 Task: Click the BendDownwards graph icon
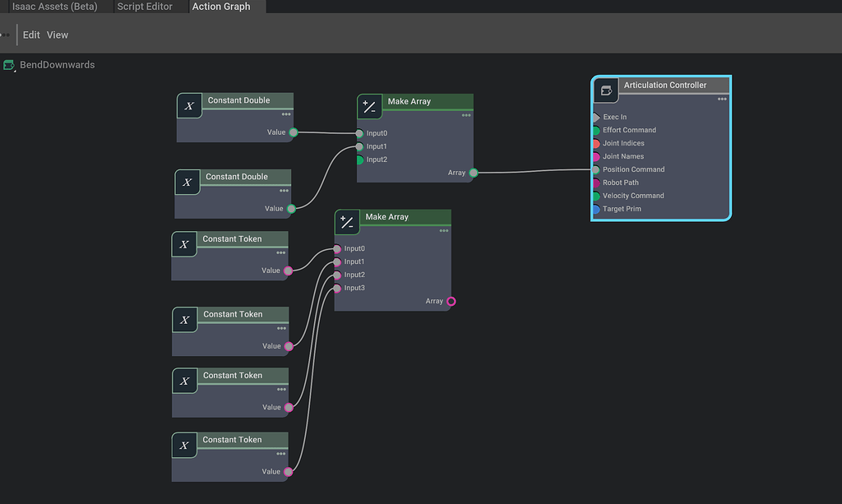point(10,64)
